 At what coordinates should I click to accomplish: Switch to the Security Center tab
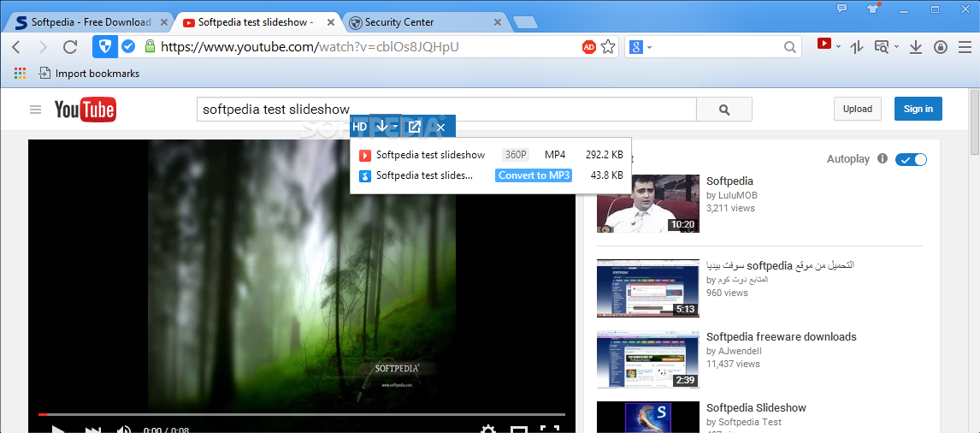tap(399, 22)
